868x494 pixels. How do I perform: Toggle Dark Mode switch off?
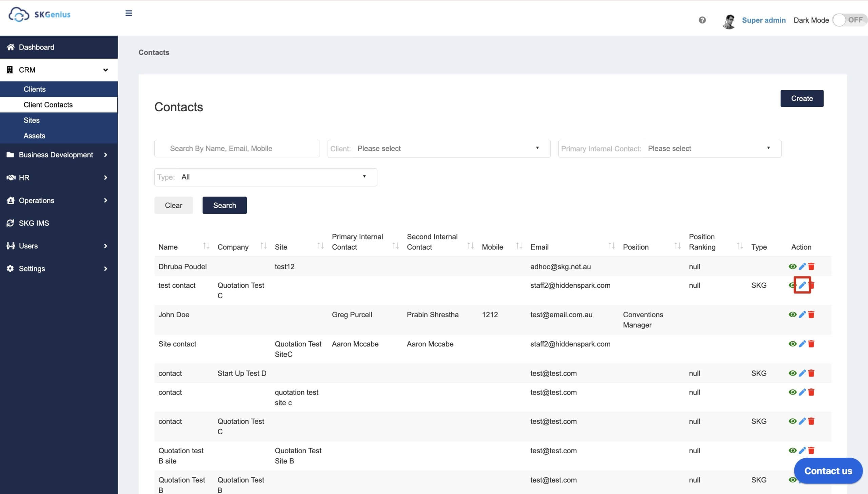[x=847, y=20]
